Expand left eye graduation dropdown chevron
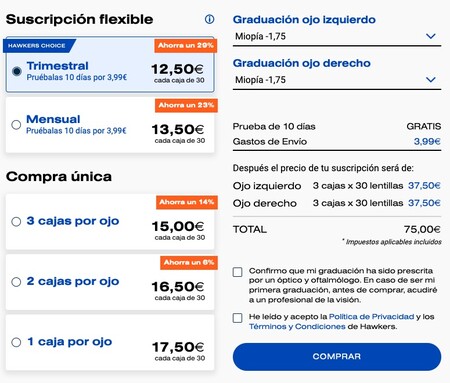 tap(431, 36)
